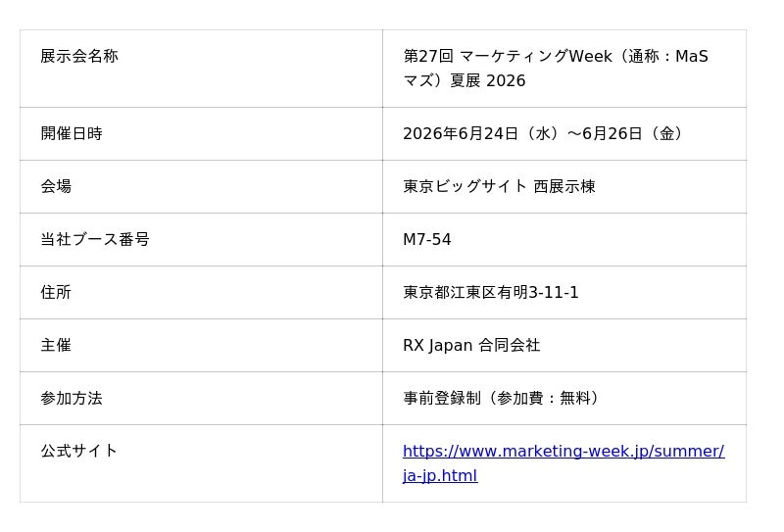The height and width of the screenshot is (532, 784).
Task: Click the 展示会名称 label cell
Action: point(201,69)
